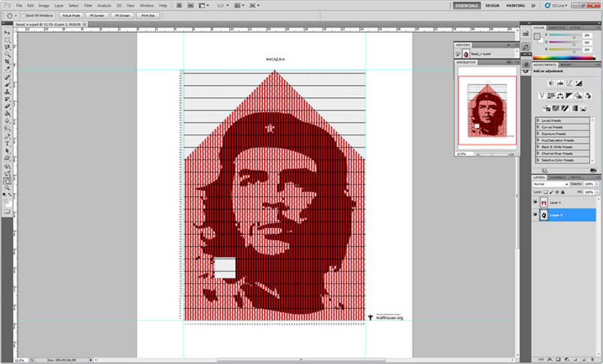Open layer style fx menu in Layers panel
Image resolution: width=603 pixels, height=364 pixels.
click(x=549, y=360)
